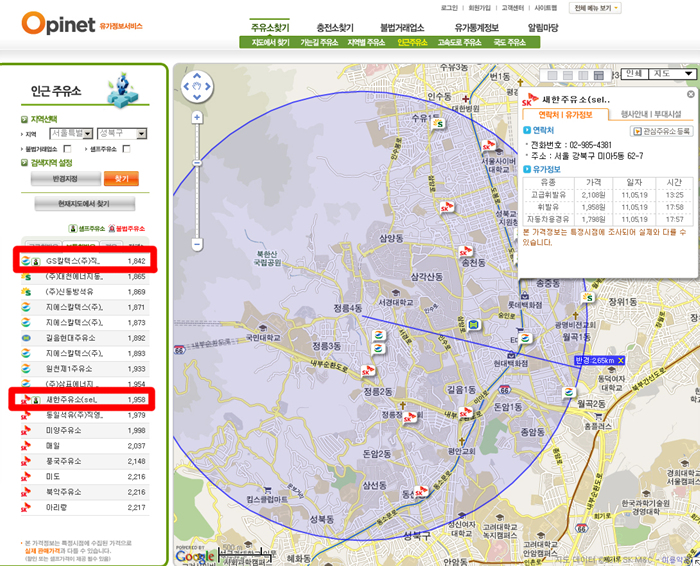Select the 지도에서 찾기 submenu
The height and width of the screenshot is (566, 700).
(x=270, y=42)
